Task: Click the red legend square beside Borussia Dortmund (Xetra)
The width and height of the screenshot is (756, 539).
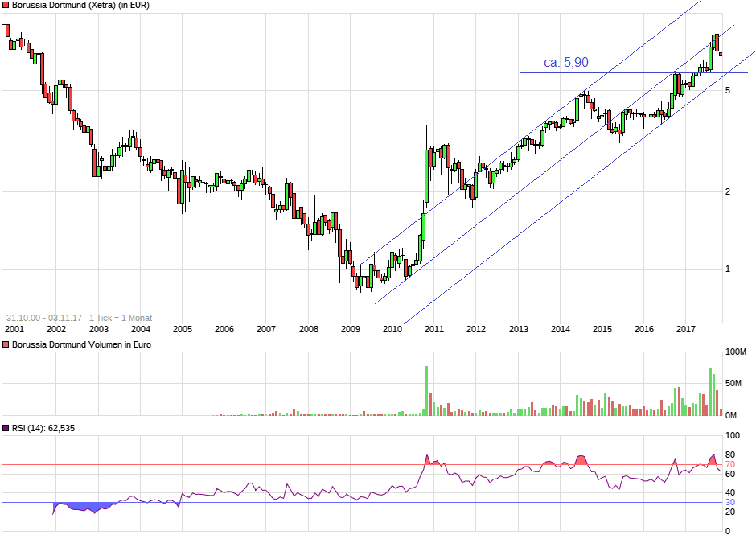Action: pyautogui.click(x=6, y=6)
